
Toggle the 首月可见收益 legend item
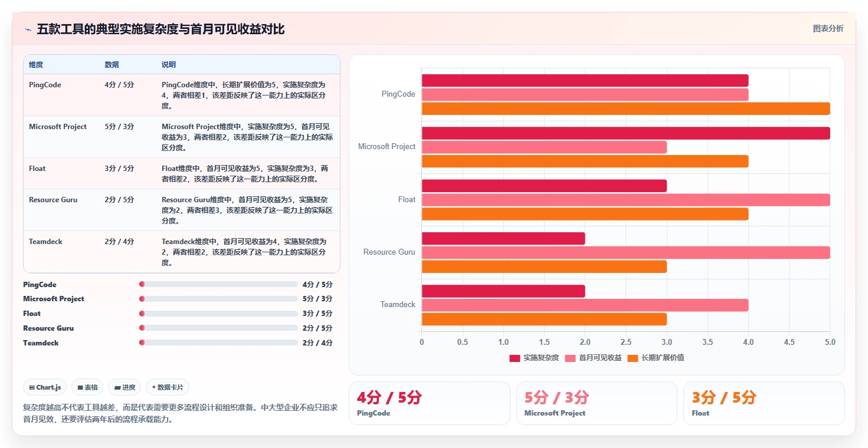[593, 358]
